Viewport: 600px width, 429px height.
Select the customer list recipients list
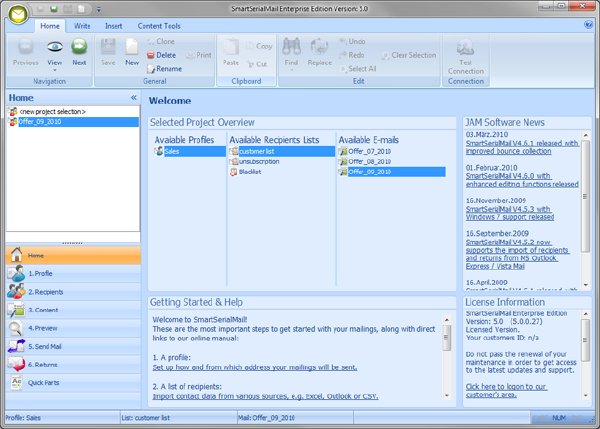[282, 152]
